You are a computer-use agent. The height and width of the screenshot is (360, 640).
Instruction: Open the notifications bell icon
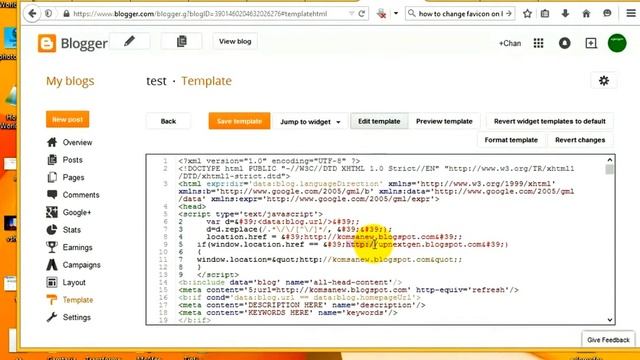coord(564,43)
